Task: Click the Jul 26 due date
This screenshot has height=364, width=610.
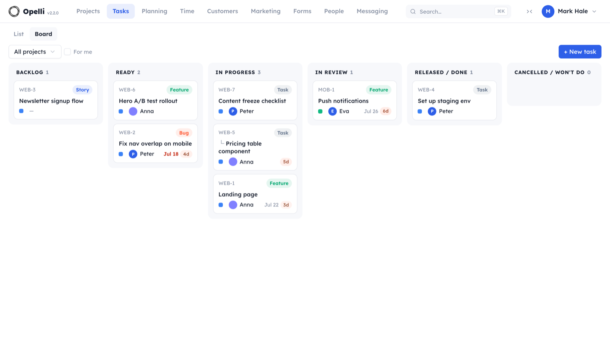Action: point(371,111)
